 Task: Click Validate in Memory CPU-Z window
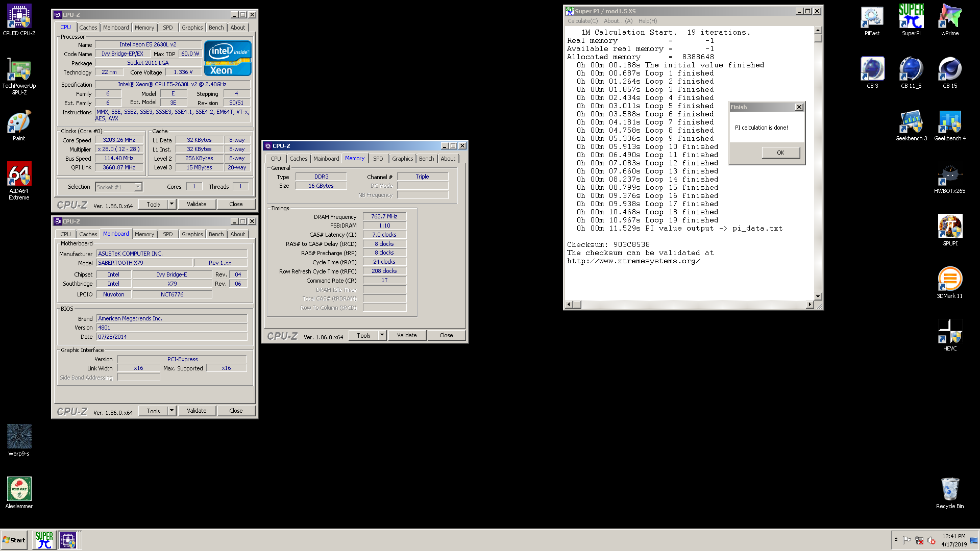click(407, 335)
